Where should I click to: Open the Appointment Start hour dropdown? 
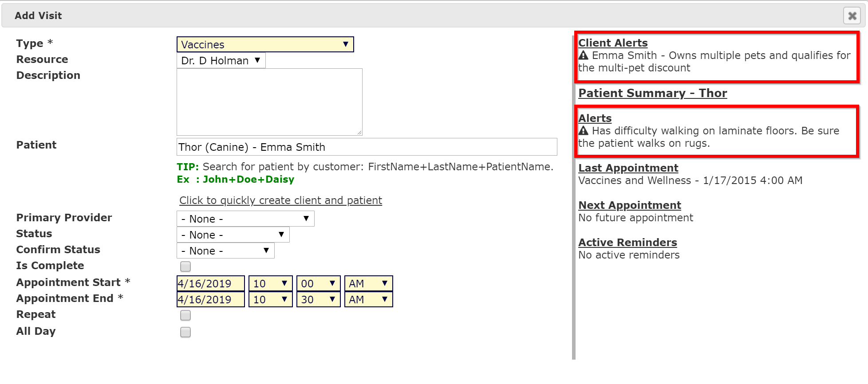coord(271,283)
